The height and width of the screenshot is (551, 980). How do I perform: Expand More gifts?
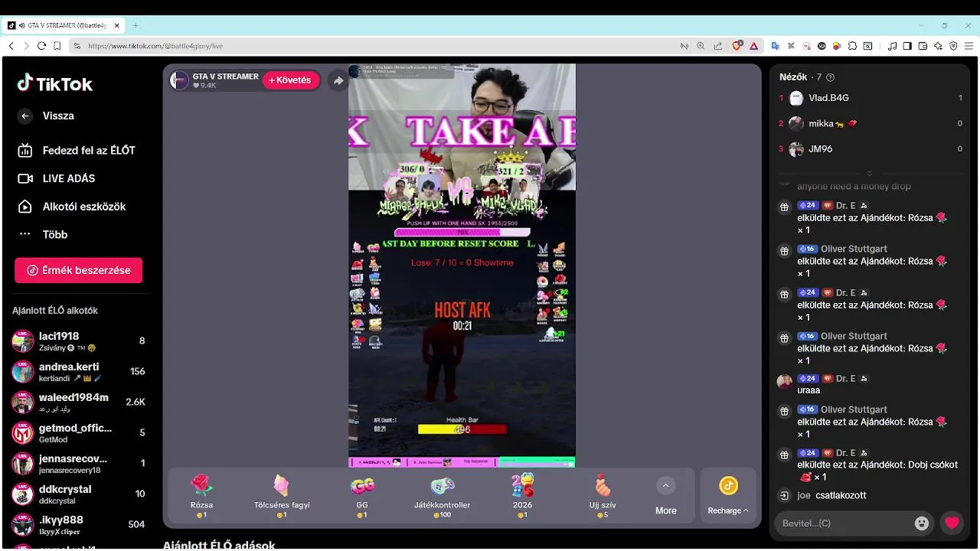click(665, 496)
